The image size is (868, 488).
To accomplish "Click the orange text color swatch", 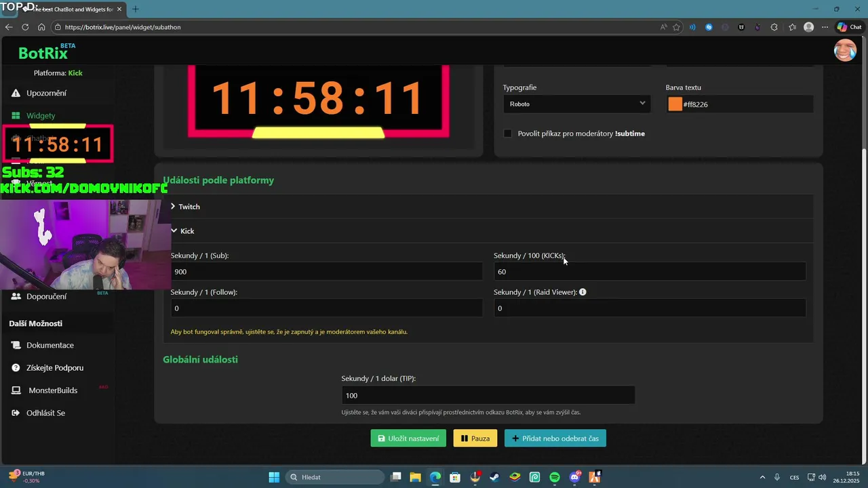I will 675,104.
